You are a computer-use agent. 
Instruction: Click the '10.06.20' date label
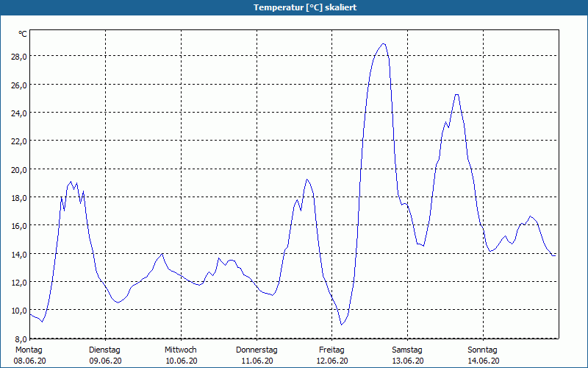tap(182, 361)
